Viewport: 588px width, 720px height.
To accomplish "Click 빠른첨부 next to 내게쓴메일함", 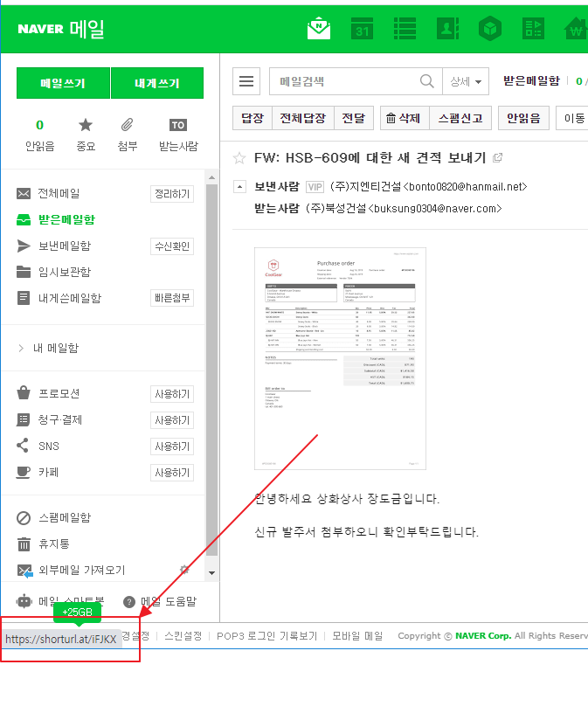I will 172,298.
